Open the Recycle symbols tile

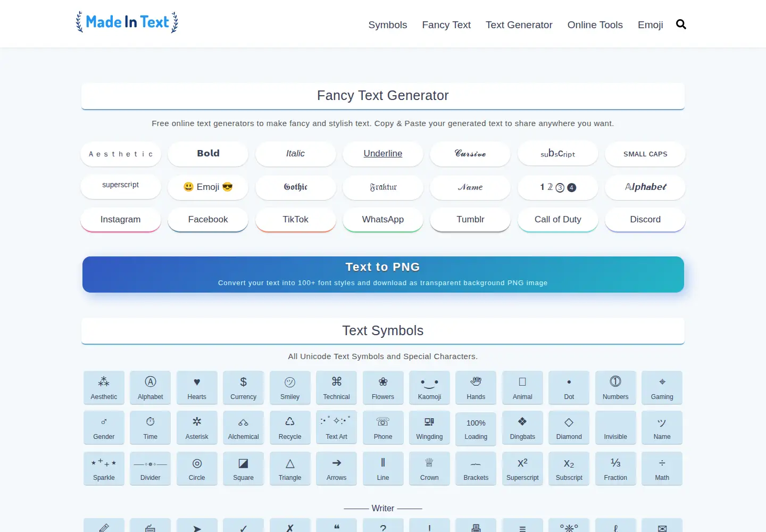click(290, 428)
